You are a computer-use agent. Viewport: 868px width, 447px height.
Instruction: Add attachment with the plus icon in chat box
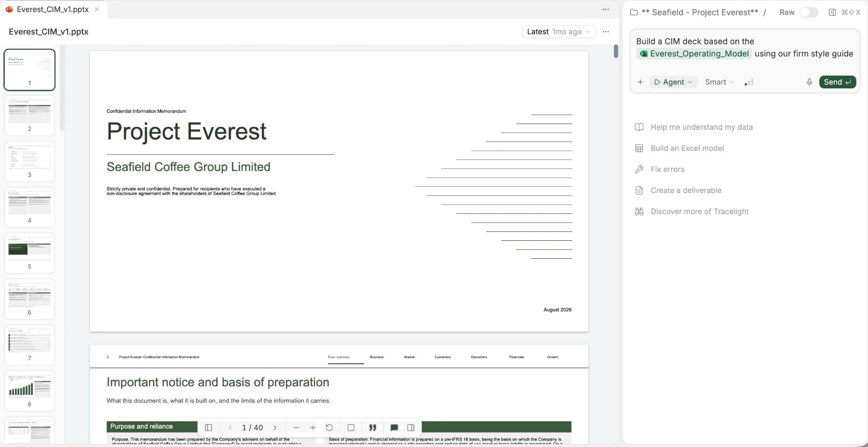640,82
